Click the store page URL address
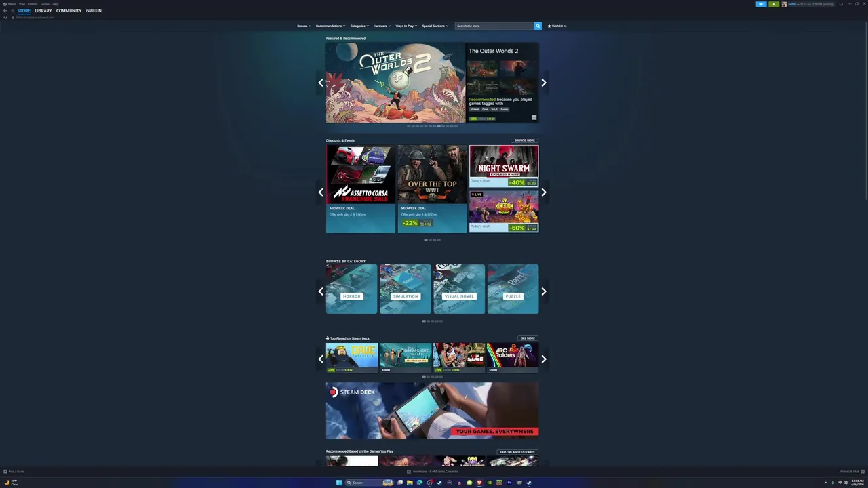The image size is (868, 488). tap(35, 17)
